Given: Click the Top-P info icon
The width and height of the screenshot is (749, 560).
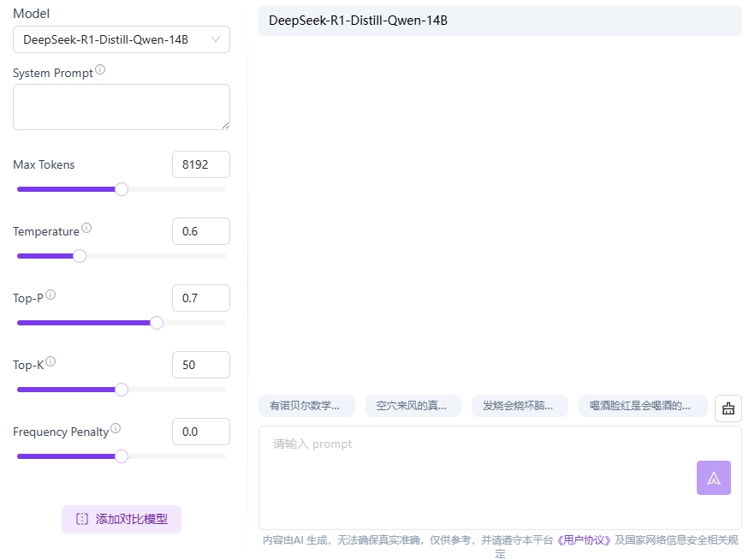Looking at the screenshot, I should point(50,294).
